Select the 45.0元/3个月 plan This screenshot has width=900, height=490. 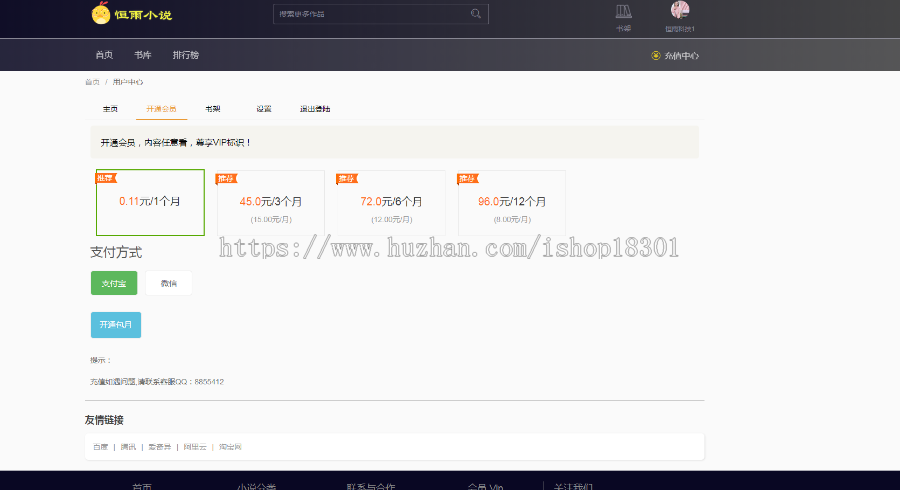click(271, 202)
